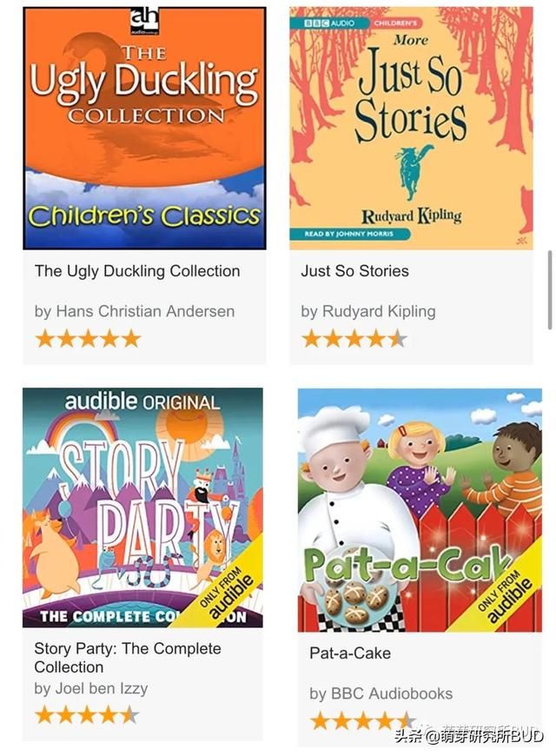The height and width of the screenshot is (756, 556).
Task: Click the ah audiobooks logo on Ugly Duckling cover
Action: click(145, 21)
